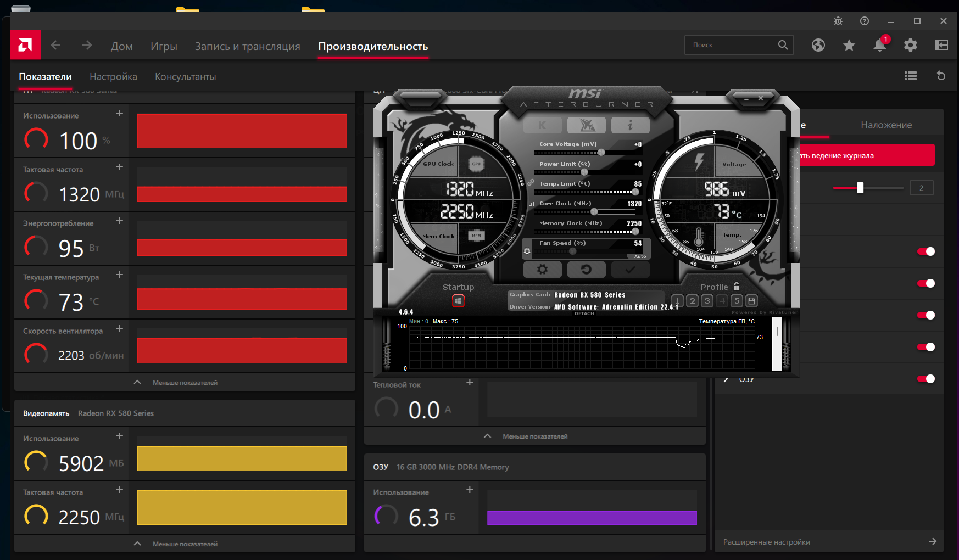Open the web browser globe icon
The image size is (959, 560).
[x=818, y=45]
